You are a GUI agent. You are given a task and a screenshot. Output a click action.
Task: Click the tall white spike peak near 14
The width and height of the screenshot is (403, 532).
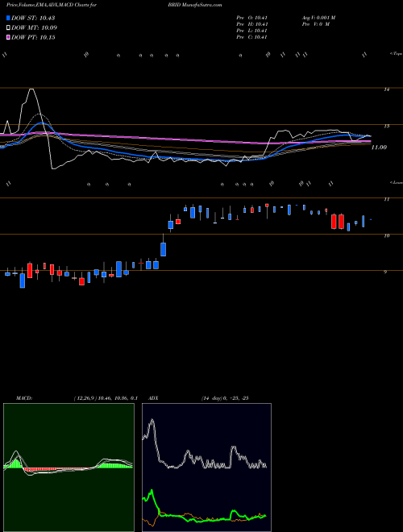pyautogui.click(x=32, y=89)
